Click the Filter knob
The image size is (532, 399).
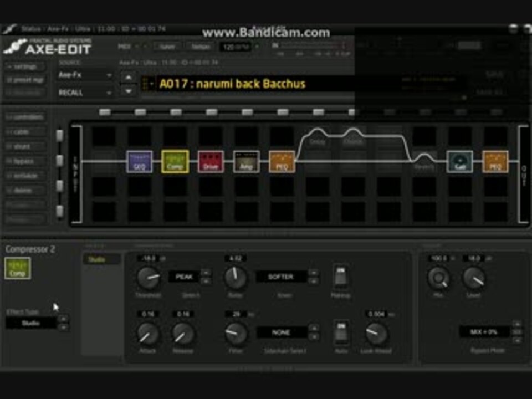coord(236,333)
